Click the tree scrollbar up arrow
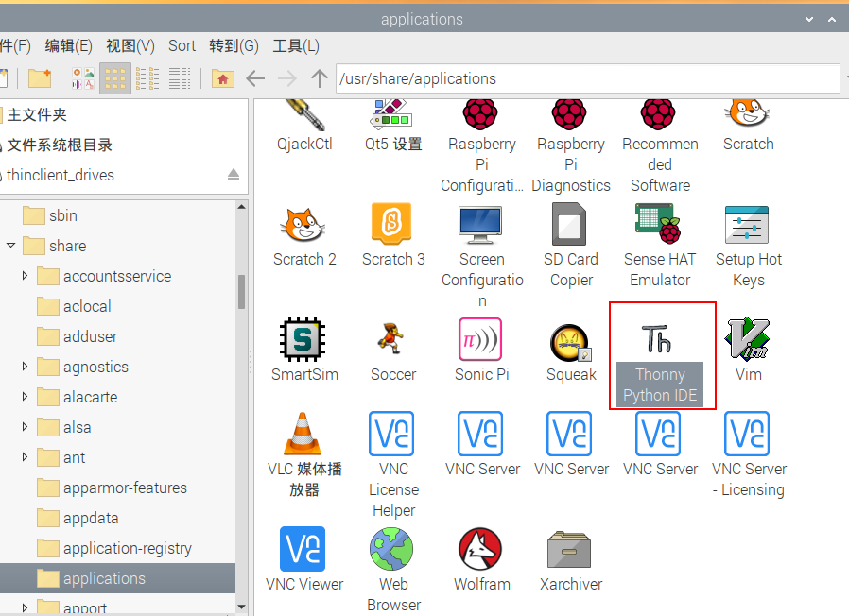Image resolution: width=849 pixels, height=616 pixels. (x=241, y=206)
